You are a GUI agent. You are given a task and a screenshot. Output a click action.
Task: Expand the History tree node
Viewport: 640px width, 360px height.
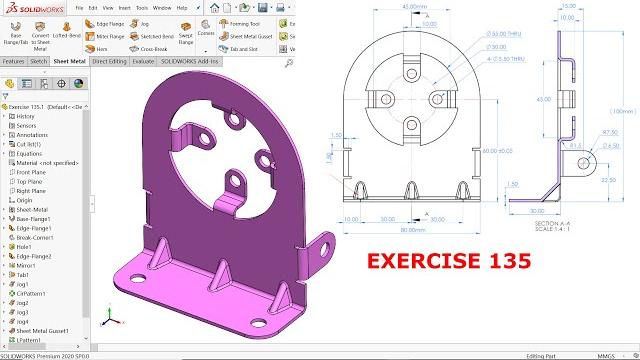(4, 116)
